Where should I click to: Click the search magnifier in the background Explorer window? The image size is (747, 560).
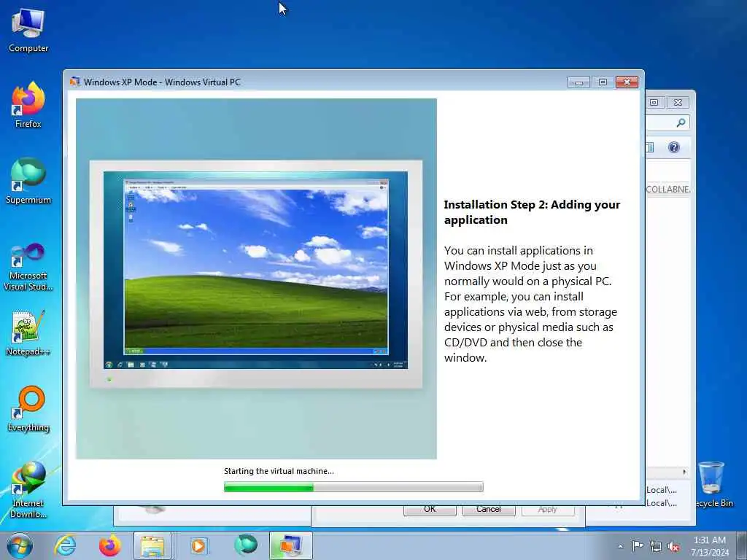click(681, 122)
